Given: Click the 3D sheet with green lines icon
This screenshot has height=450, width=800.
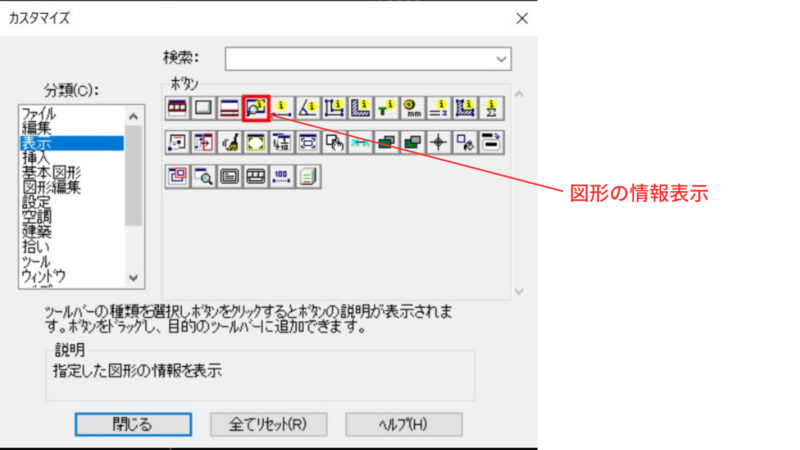Looking at the screenshot, I should pos(308,177).
